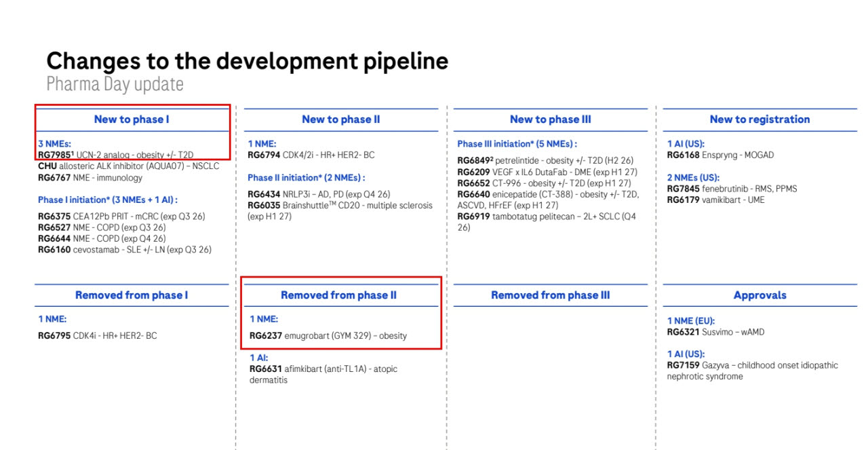The width and height of the screenshot is (868, 450).
Task: Select RG6631 afimkibart atopic dermatitis entry
Action: pos(323,374)
